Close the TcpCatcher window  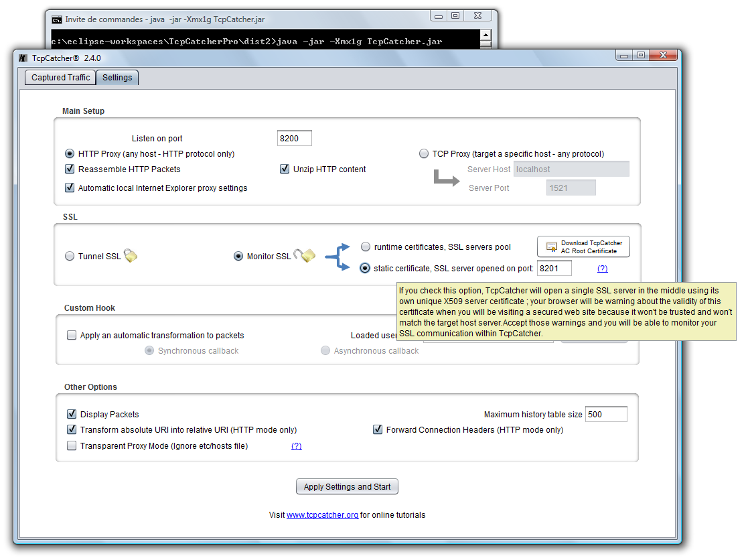click(x=663, y=55)
